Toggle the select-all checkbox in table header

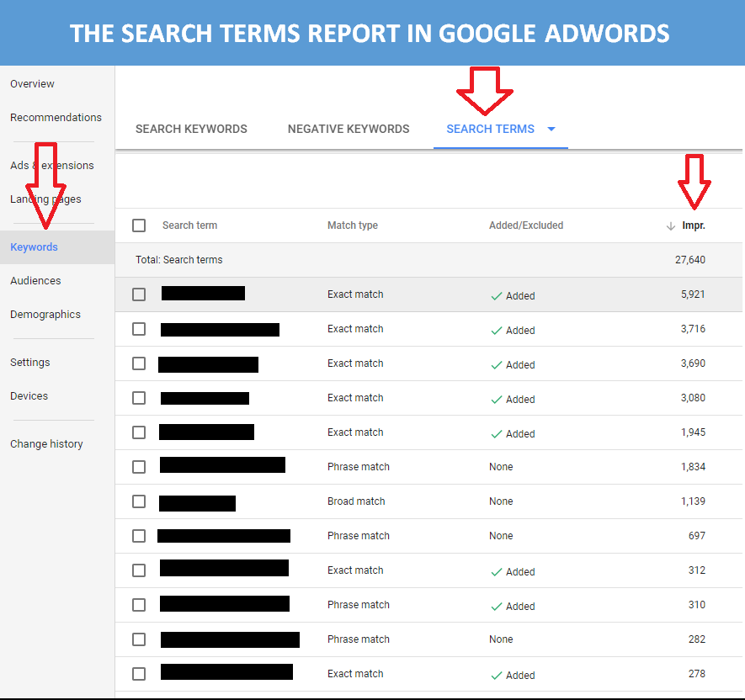coord(139,225)
